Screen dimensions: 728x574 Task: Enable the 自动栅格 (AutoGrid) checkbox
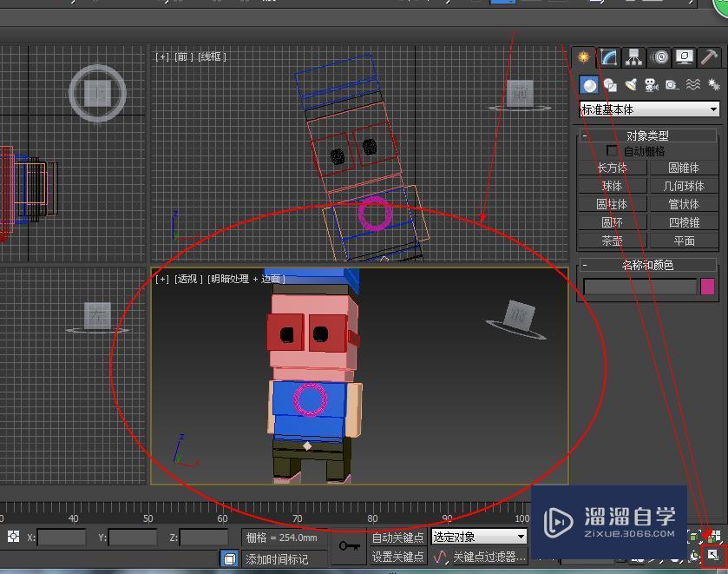click(613, 149)
